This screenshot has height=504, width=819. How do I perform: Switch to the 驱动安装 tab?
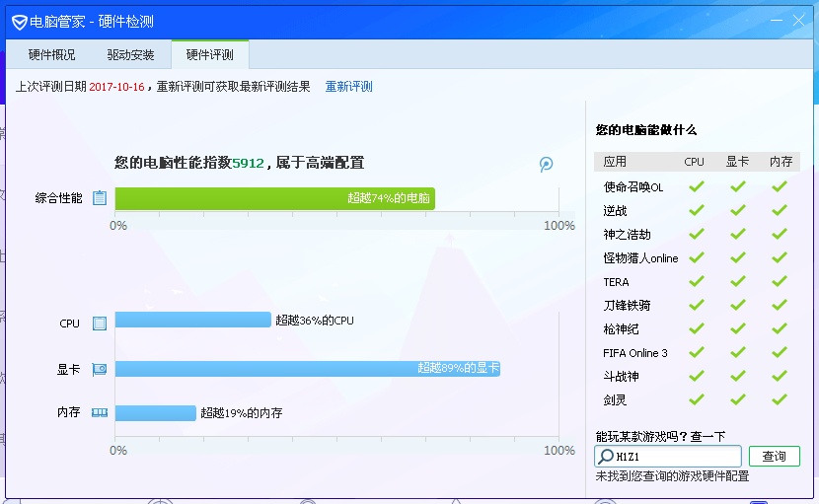point(130,55)
